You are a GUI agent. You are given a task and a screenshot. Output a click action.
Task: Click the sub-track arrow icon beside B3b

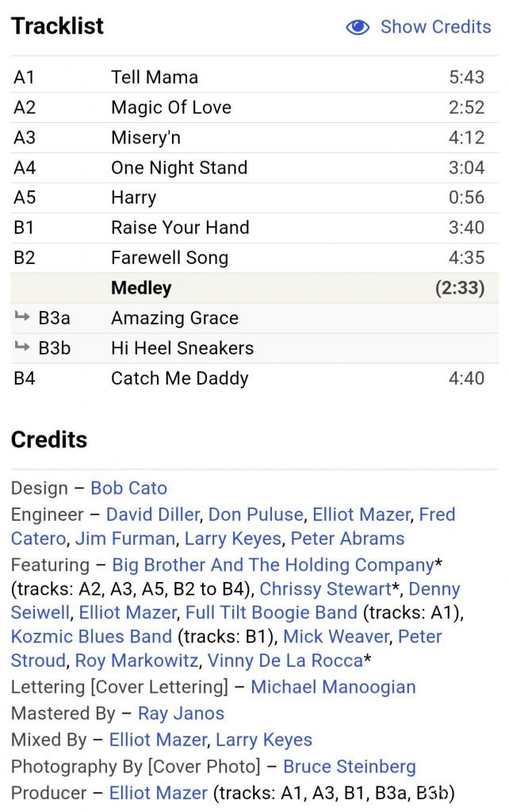coord(22,346)
